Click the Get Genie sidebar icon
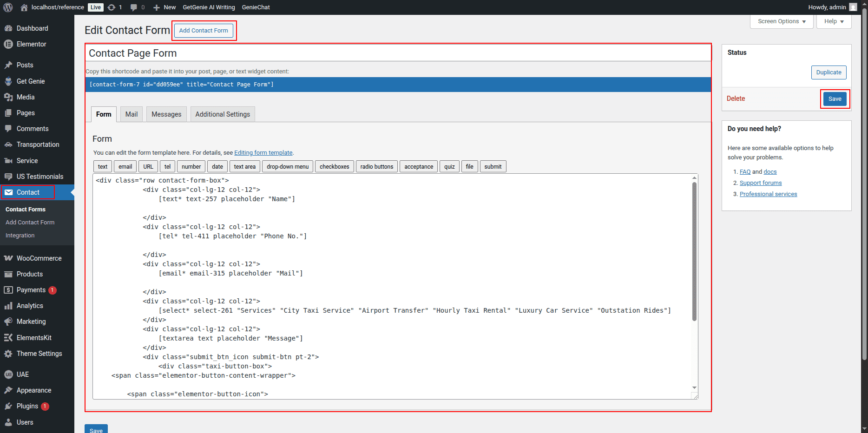 click(8, 81)
